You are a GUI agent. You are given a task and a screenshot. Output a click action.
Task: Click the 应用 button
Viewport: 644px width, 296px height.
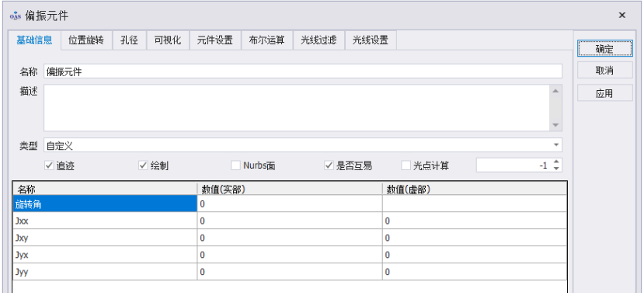[604, 93]
